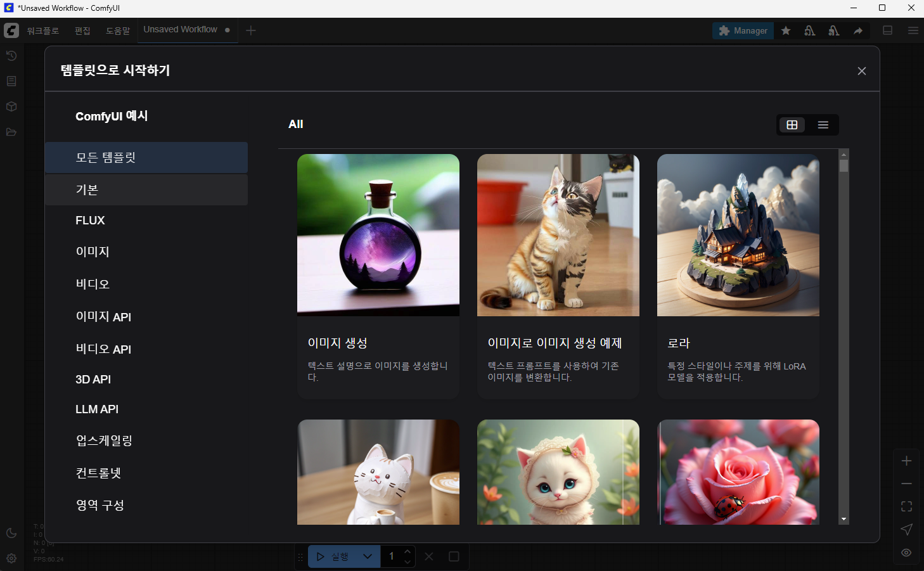The width and height of the screenshot is (924, 571).
Task: Select LLM API template category
Action: tap(146, 409)
